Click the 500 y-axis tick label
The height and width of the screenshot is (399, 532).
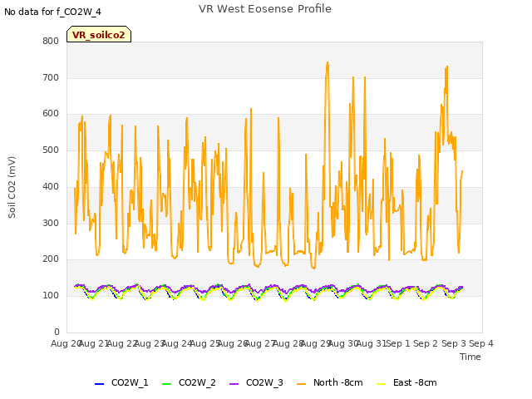click(51, 150)
